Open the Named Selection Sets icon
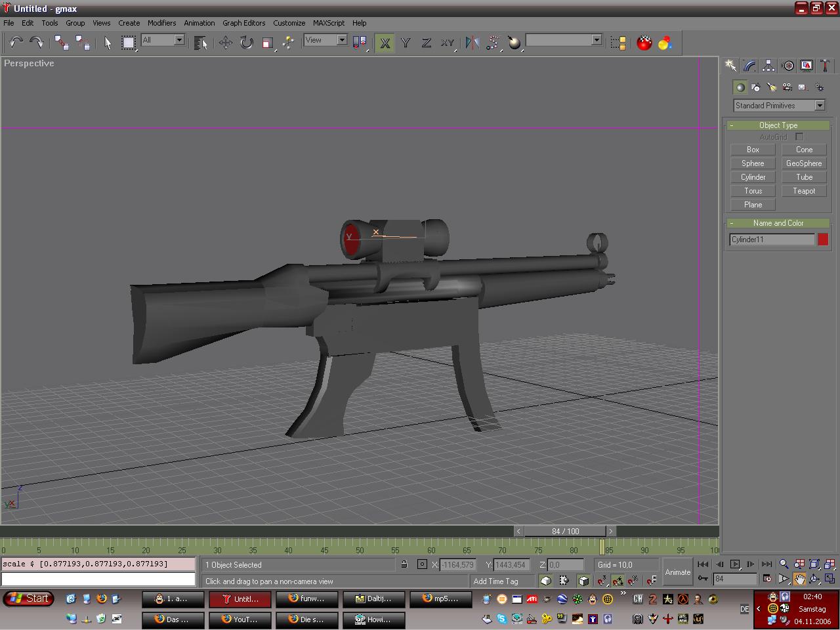Screen dimensions: 840x630 (618, 43)
